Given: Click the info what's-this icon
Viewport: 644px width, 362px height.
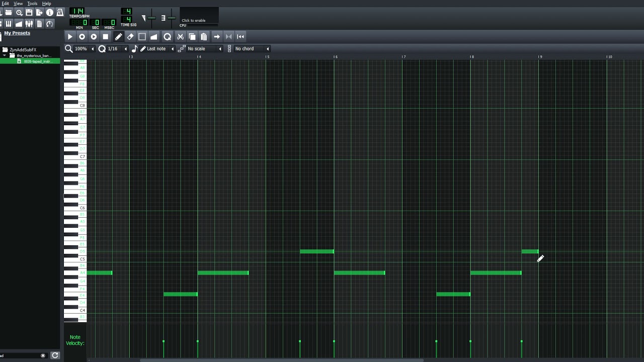Looking at the screenshot, I should (49, 13).
